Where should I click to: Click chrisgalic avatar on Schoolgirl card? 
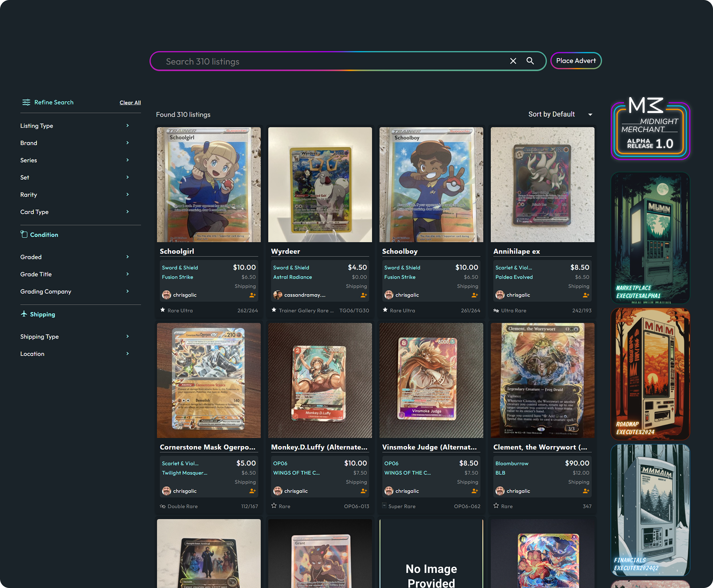[166, 295]
